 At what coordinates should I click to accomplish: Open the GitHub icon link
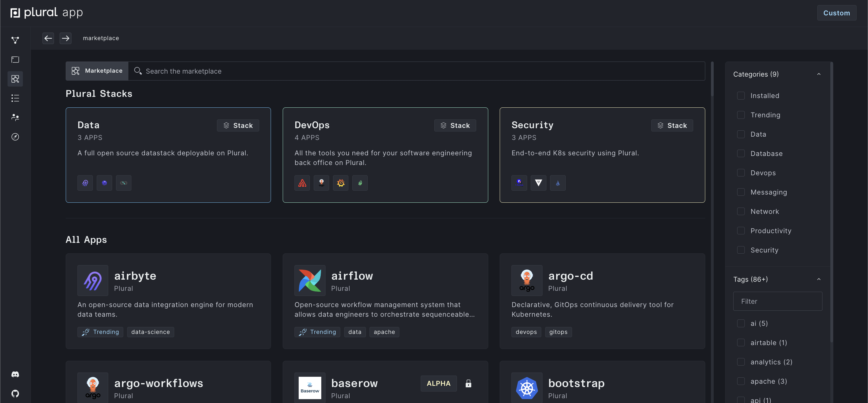[15, 394]
